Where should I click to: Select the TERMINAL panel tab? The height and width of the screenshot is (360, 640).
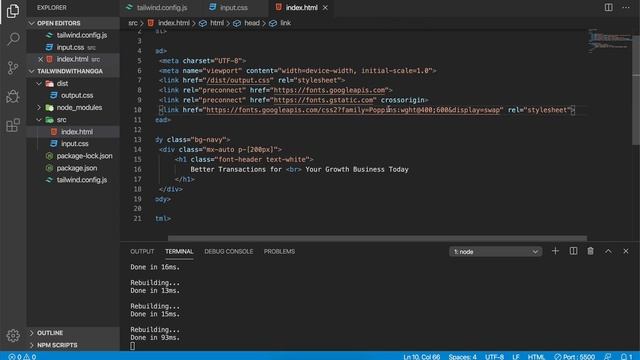pos(179,251)
